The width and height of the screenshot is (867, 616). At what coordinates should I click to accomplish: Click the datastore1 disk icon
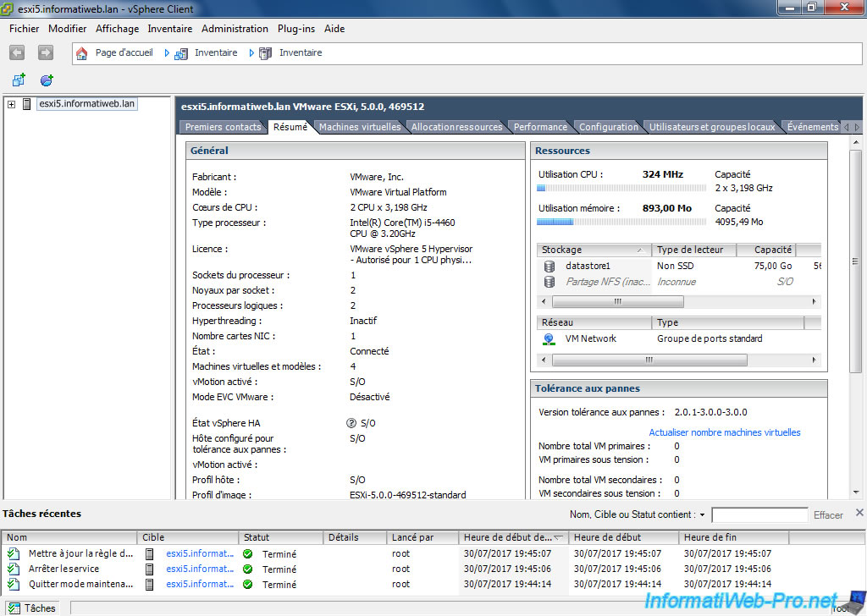(549, 267)
